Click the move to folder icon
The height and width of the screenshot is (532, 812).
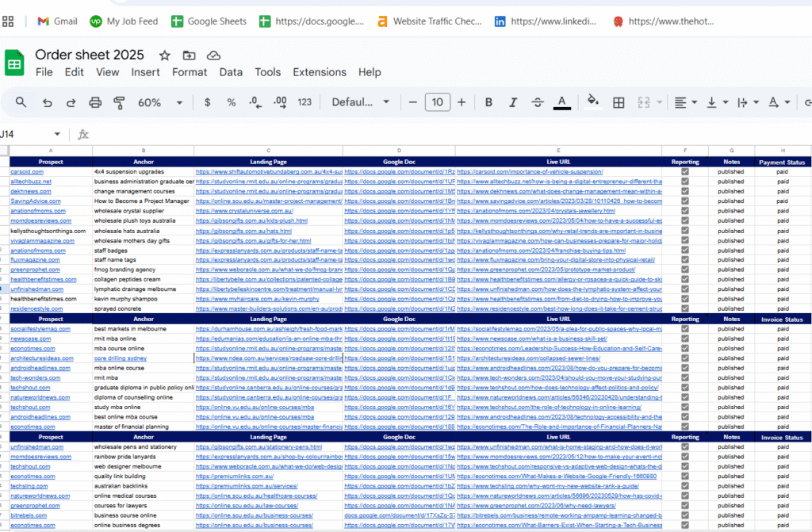(189, 55)
